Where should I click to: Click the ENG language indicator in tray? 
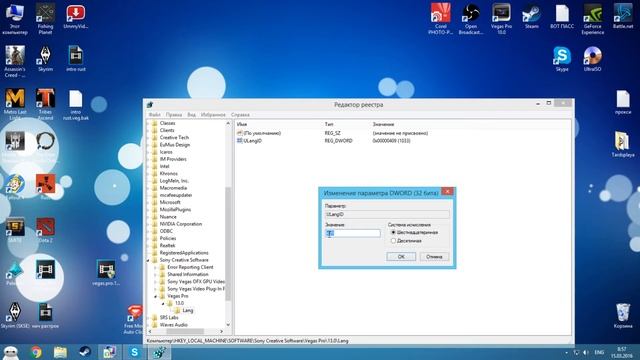click(599, 352)
